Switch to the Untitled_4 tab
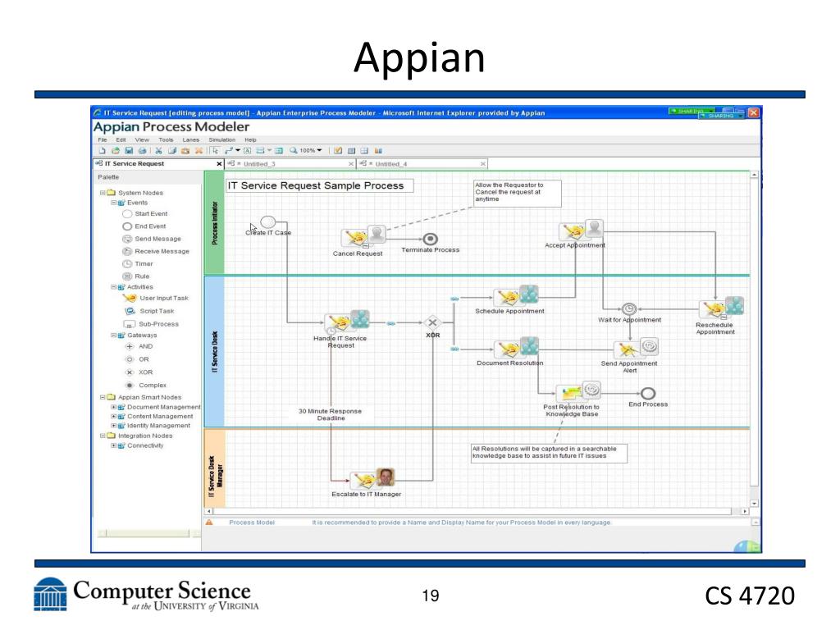This screenshot has height=630, width=840. [x=422, y=164]
